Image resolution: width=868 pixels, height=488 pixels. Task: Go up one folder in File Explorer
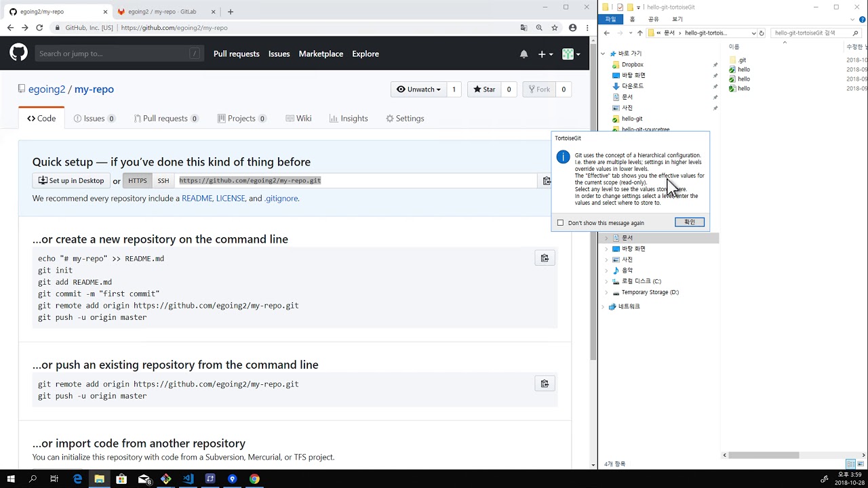click(x=639, y=33)
